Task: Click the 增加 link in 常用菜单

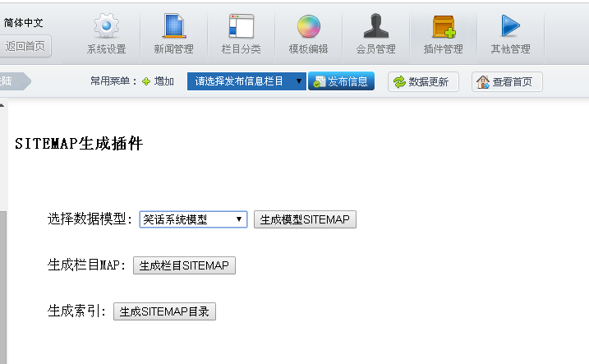Action: point(163,81)
